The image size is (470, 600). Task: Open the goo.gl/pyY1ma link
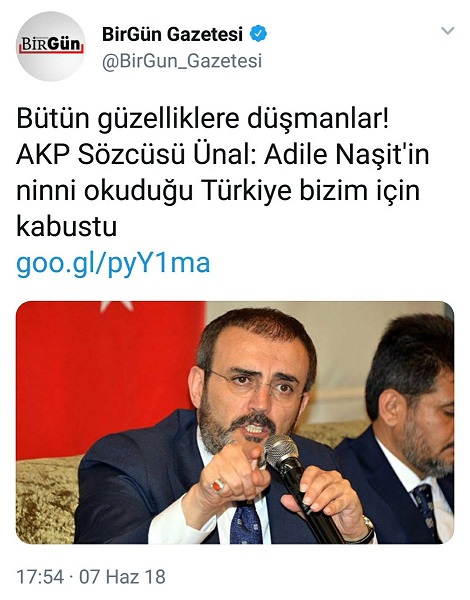coord(113,263)
